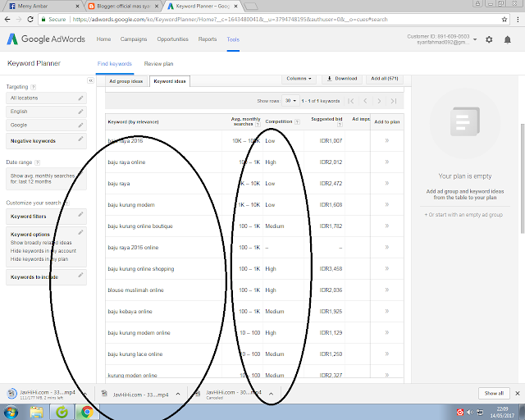The image size is (525, 420).
Task: Expand options for the canceled download
Action: [x=271, y=394]
